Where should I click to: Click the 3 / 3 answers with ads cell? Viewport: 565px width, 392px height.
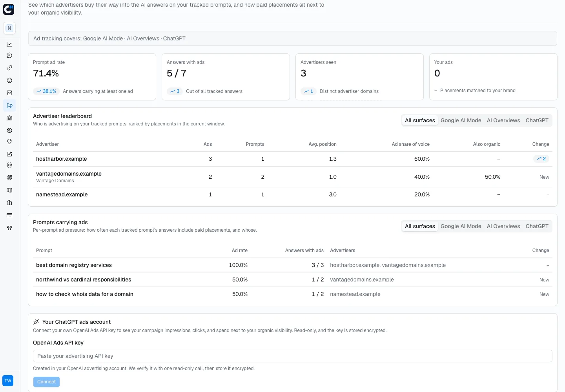coord(318,265)
